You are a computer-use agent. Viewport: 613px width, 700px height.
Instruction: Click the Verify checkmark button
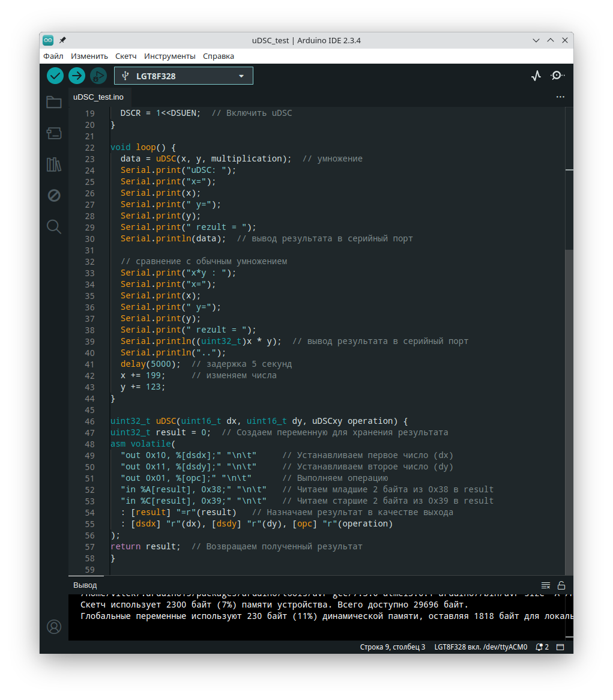pos(55,76)
